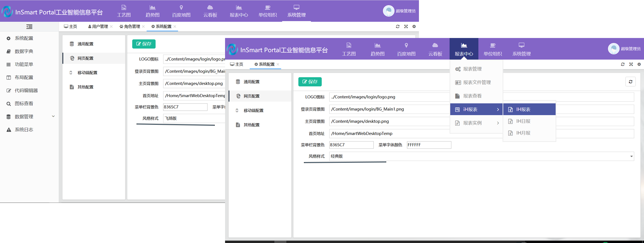Select IH日报 in the submenu
The width and height of the screenshot is (644, 243).
point(529,121)
